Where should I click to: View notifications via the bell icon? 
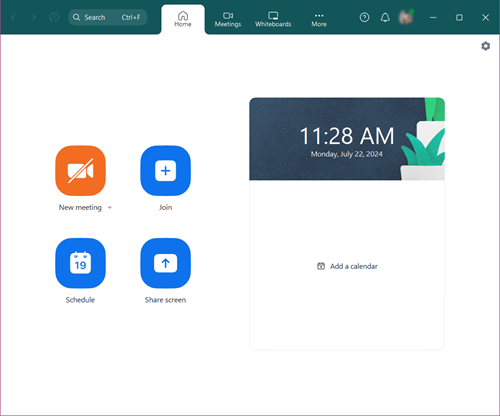[x=385, y=17]
